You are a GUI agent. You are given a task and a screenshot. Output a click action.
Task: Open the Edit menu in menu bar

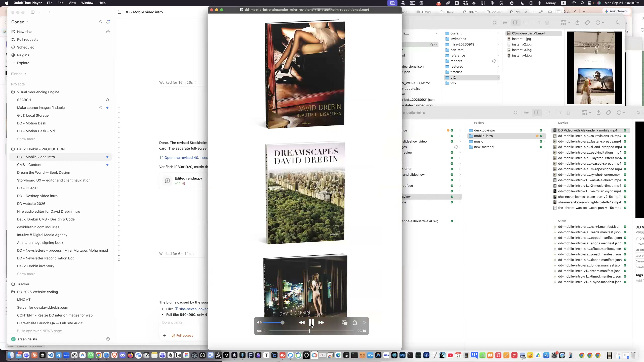60,3
